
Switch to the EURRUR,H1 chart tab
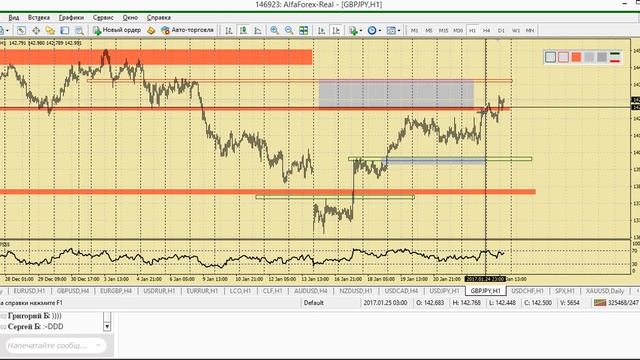click(x=202, y=291)
